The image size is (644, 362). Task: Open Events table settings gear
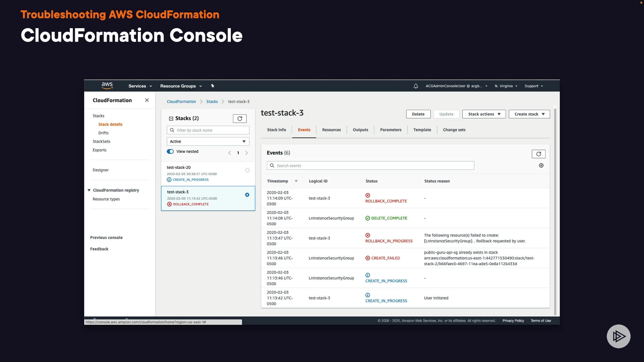click(541, 166)
